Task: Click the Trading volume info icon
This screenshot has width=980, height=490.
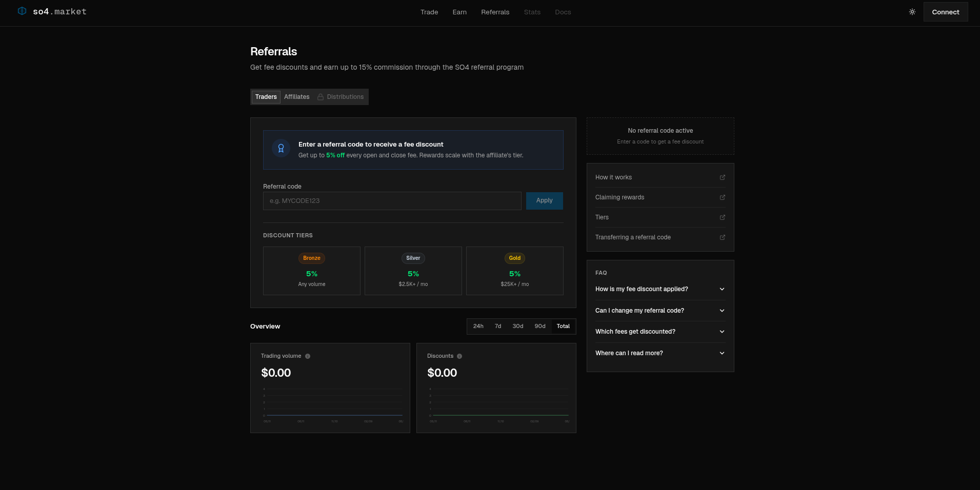Action: pos(308,356)
